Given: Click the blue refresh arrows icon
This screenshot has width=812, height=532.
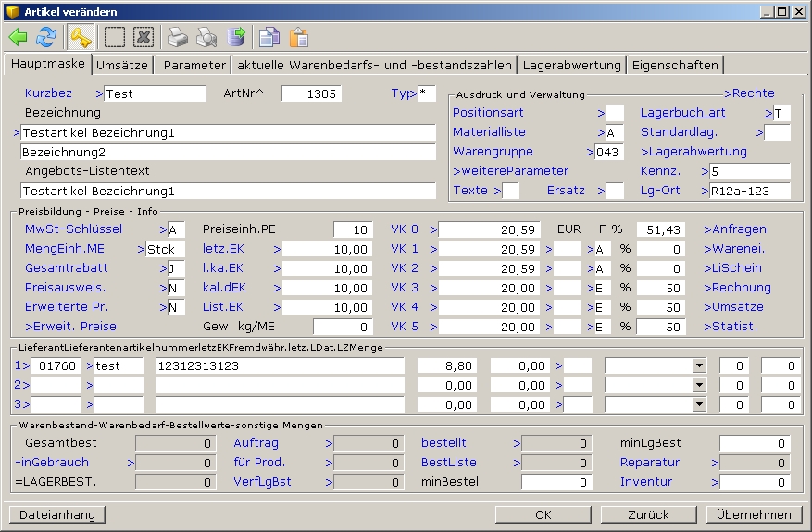Looking at the screenshot, I should [45, 37].
